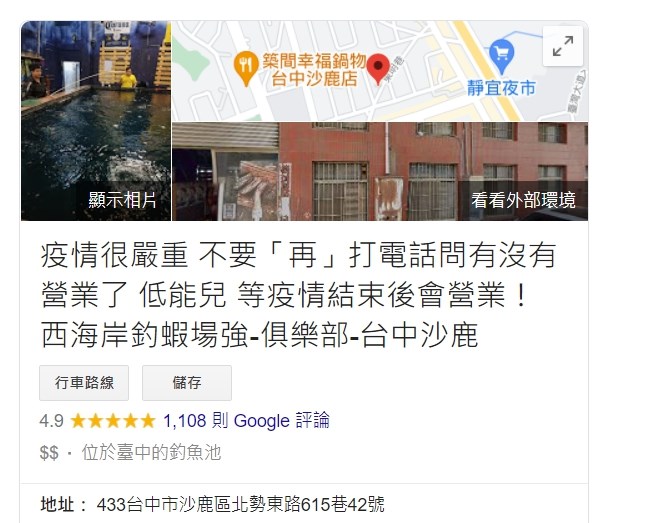660x523 pixels.
Task: Open the 看看外部環境 street view image
Action: tap(380, 172)
